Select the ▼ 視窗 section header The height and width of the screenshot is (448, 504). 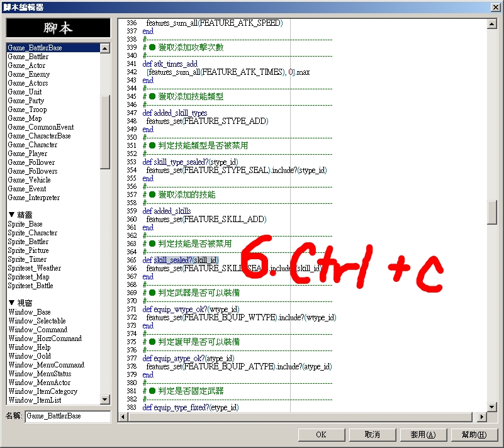coord(20,303)
